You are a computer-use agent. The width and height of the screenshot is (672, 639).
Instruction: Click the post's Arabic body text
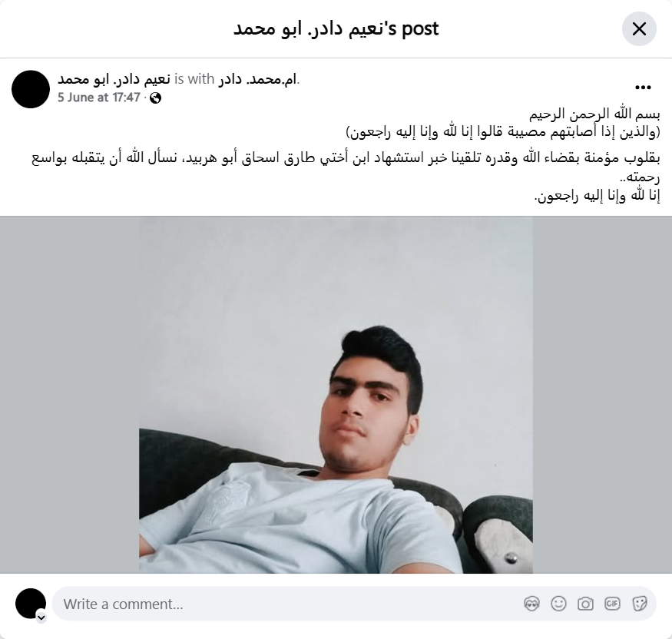[x=346, y=167]
